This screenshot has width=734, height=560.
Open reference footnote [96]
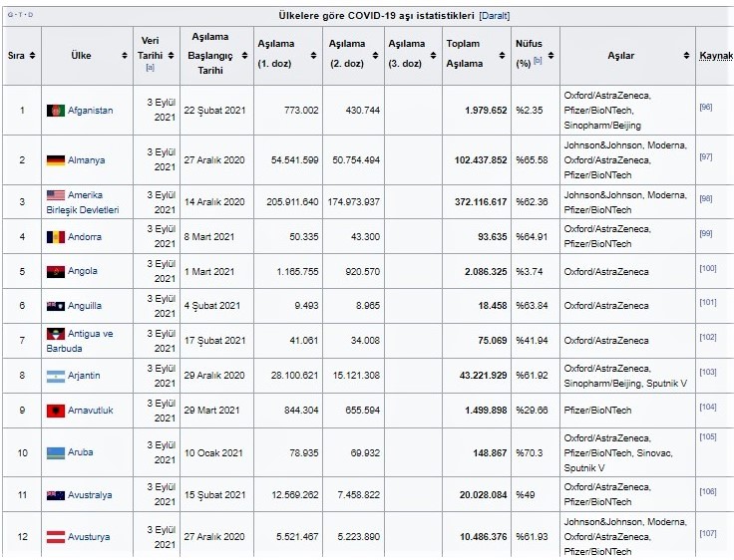(705, 107)
